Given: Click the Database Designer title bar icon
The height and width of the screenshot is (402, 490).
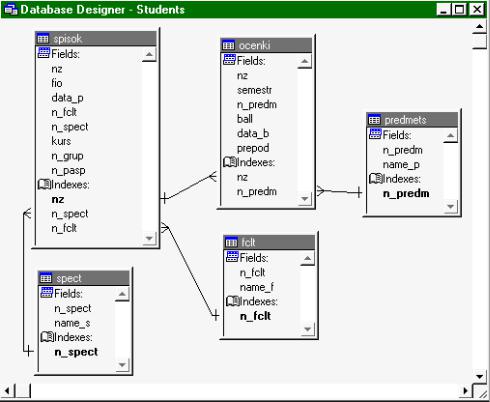Looking at the screenshot, I should coord(11,10).
